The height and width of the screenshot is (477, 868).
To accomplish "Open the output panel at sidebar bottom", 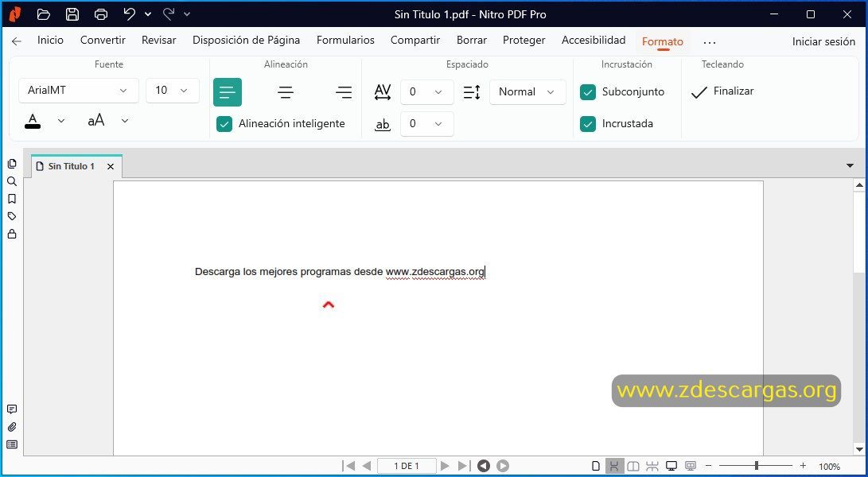I will pos(12,444).
